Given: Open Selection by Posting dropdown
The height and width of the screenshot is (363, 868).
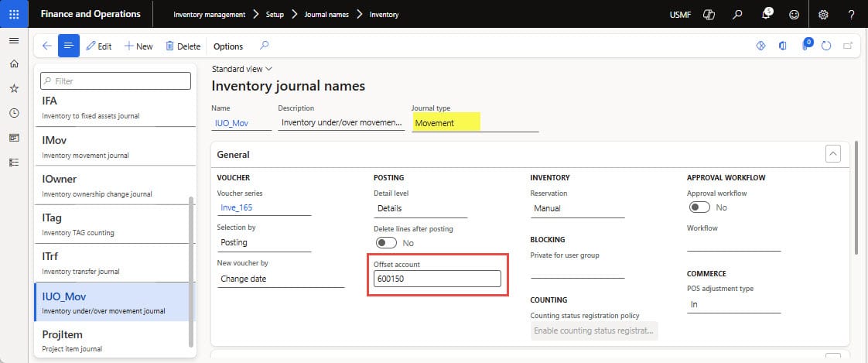Looking at the screenshot, I should tap(264, 243).
